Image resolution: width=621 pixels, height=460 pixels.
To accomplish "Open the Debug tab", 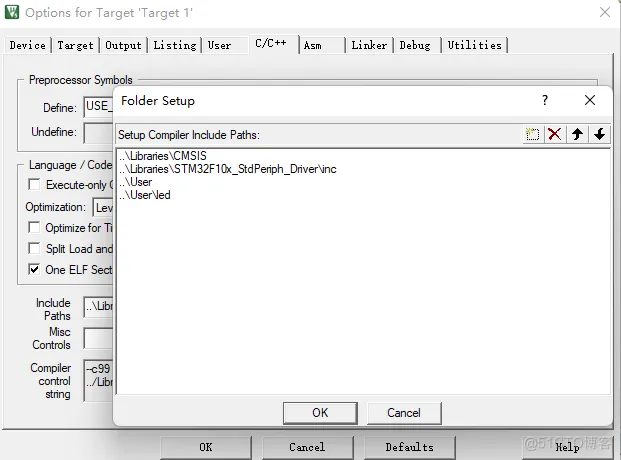I will coord(415,45).
